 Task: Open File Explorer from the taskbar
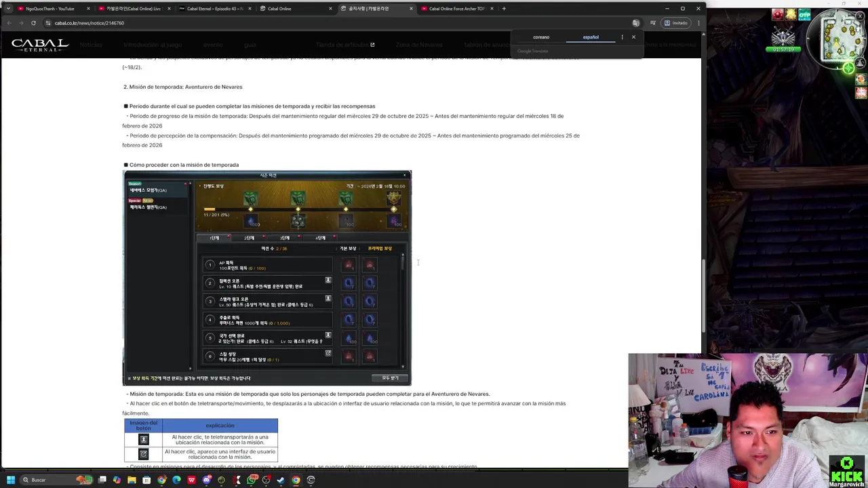pyautogui.click(x=132, y=480)
